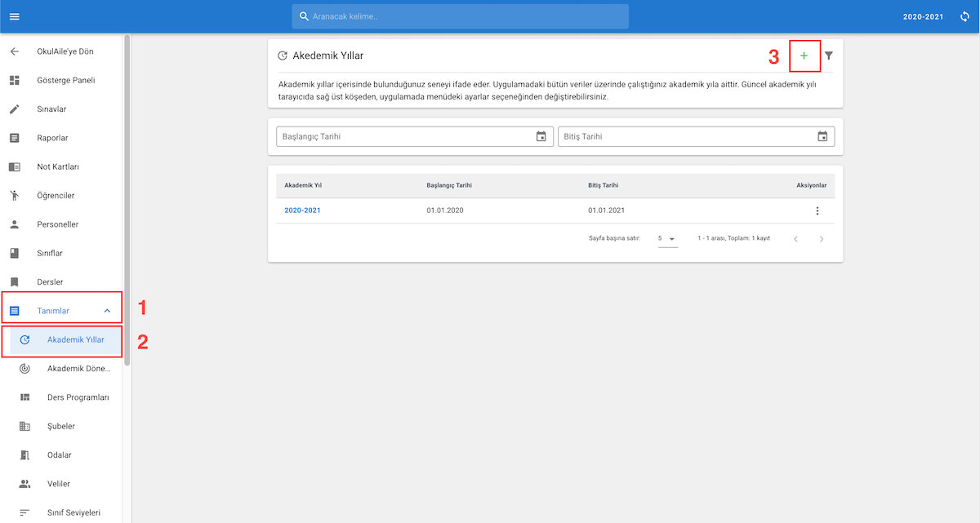Open actions menu for 2020-2021 row

817,211
